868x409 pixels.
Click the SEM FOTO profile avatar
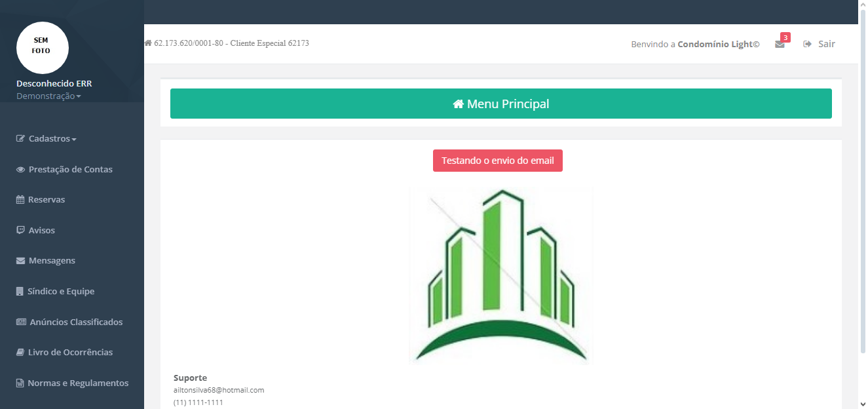[x=42, y=48]
